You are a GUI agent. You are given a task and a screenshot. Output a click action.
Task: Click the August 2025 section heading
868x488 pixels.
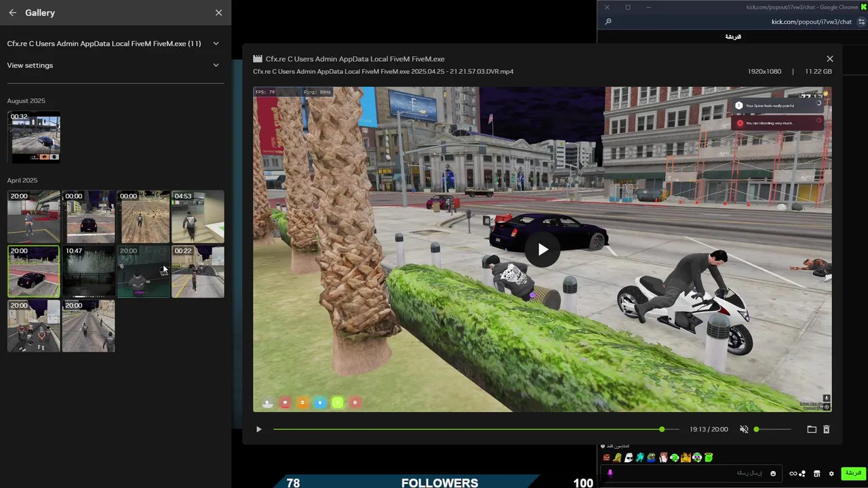[26, 101]
